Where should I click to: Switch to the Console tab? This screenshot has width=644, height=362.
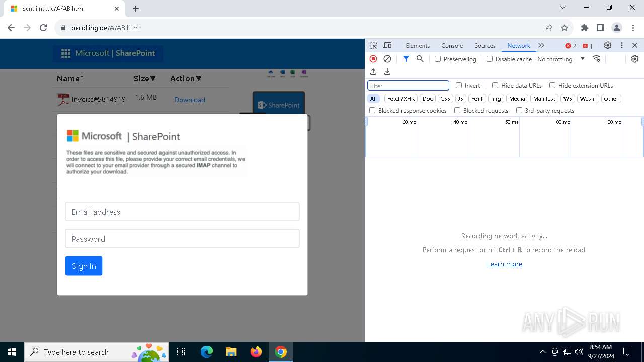(x=452, y=45)
